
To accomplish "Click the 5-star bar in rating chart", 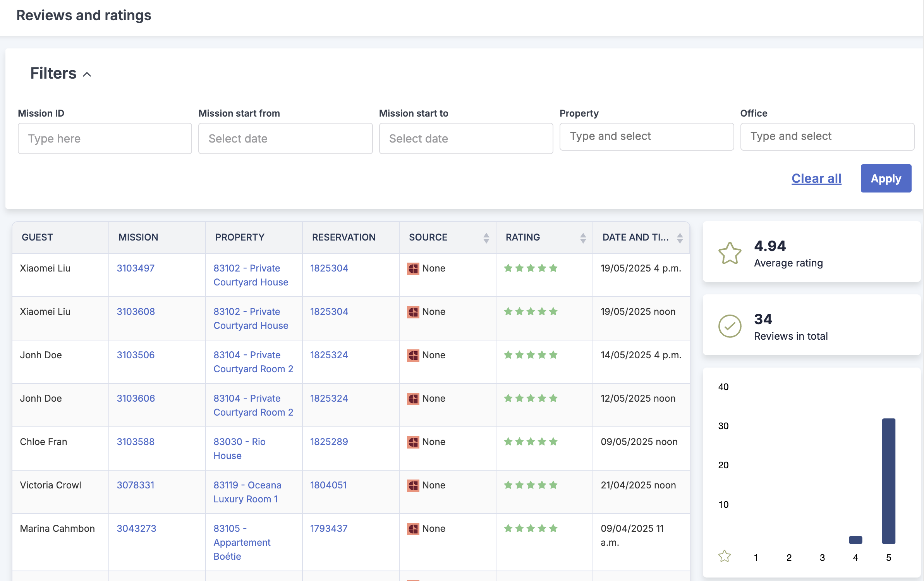I will pyautogui.click(x=889, y=481).
